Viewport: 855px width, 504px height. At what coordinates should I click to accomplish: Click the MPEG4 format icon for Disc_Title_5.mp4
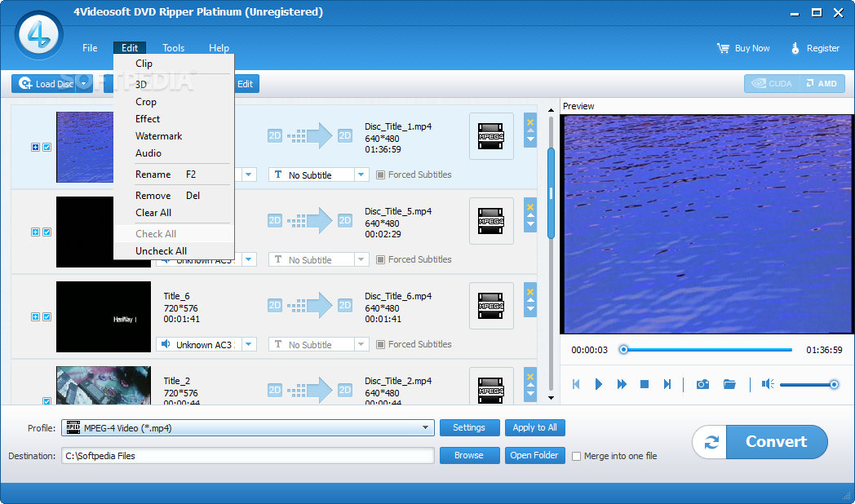click(491, 221)
